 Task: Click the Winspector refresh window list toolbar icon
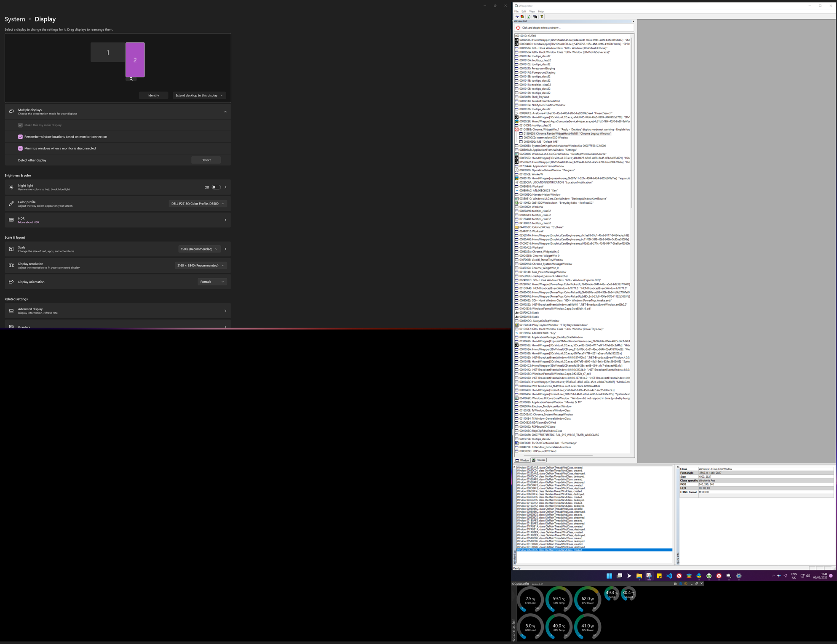pos(529,17)
